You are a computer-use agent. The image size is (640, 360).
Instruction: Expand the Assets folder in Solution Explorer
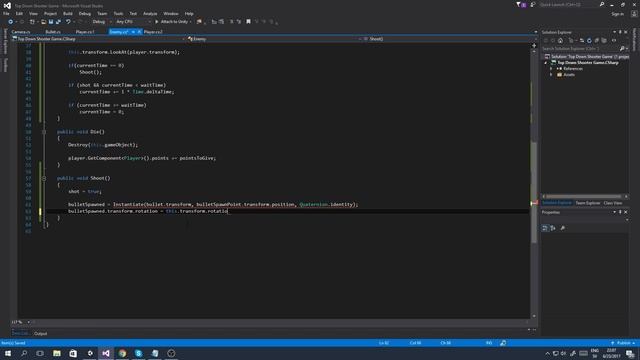coord(551,75)
